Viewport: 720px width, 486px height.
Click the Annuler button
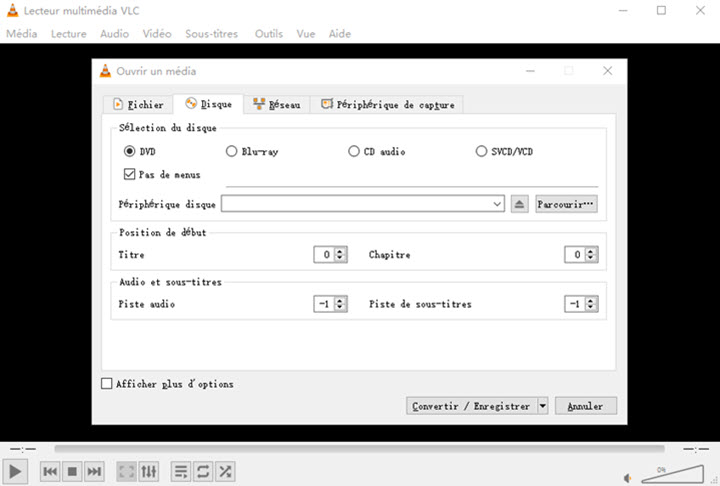tap(585, 406)
